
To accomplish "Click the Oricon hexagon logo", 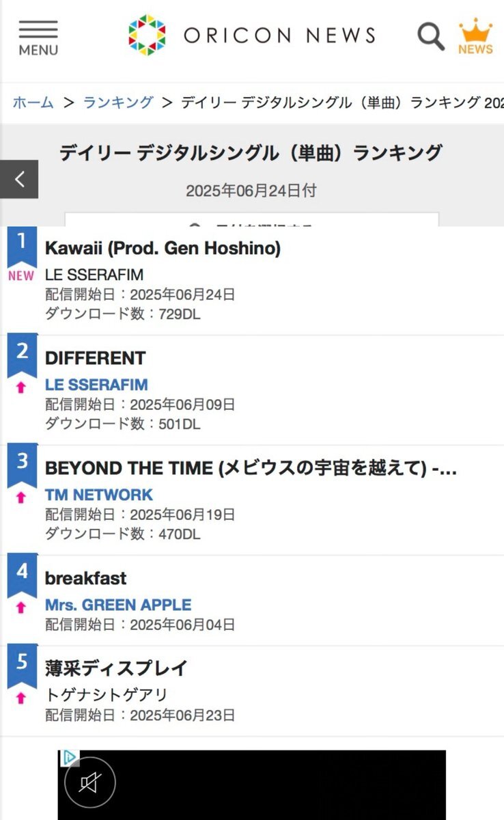I will (x=147, y=35).
